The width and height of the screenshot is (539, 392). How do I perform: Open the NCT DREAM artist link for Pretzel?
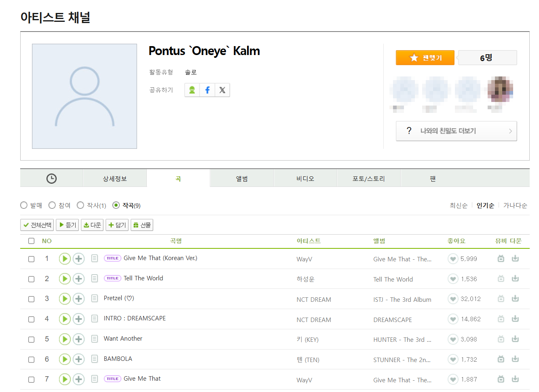coord(314,300)
